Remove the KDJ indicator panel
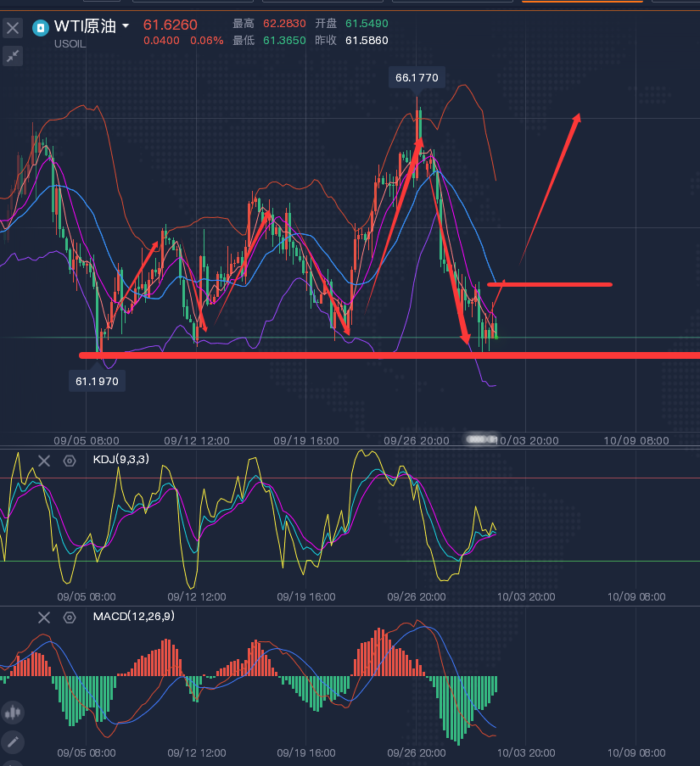The image size is (700, 766). pyautogui.click(x=44, y=461)
